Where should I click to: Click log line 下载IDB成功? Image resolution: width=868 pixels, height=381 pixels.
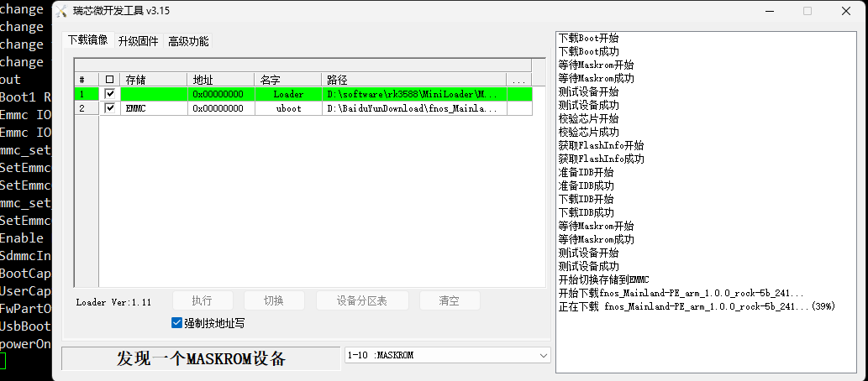[586, 212]
